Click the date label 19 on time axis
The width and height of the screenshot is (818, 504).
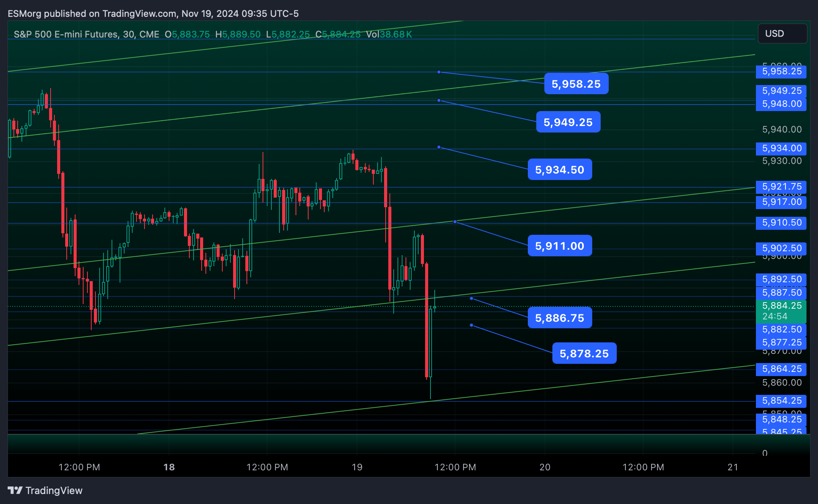coord(357,467)
